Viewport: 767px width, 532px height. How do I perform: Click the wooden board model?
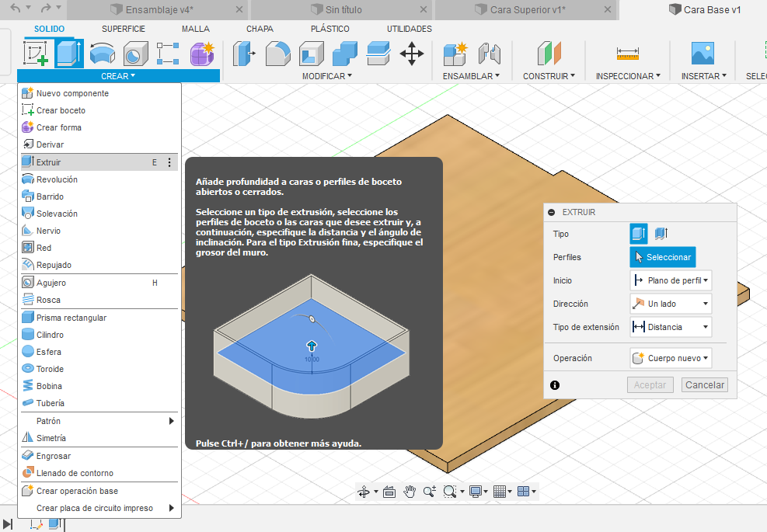tap(494, 294)
